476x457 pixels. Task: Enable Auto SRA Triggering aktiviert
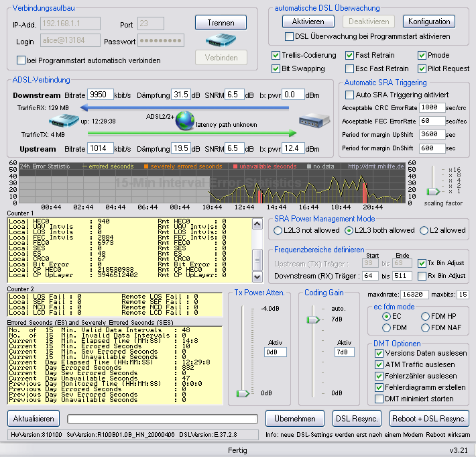click(349, 95)
